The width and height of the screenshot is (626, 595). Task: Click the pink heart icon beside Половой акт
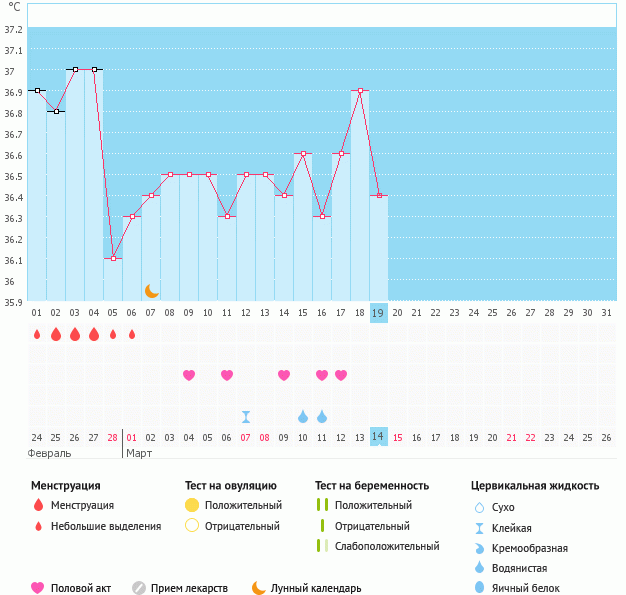[x=39, y=588]
